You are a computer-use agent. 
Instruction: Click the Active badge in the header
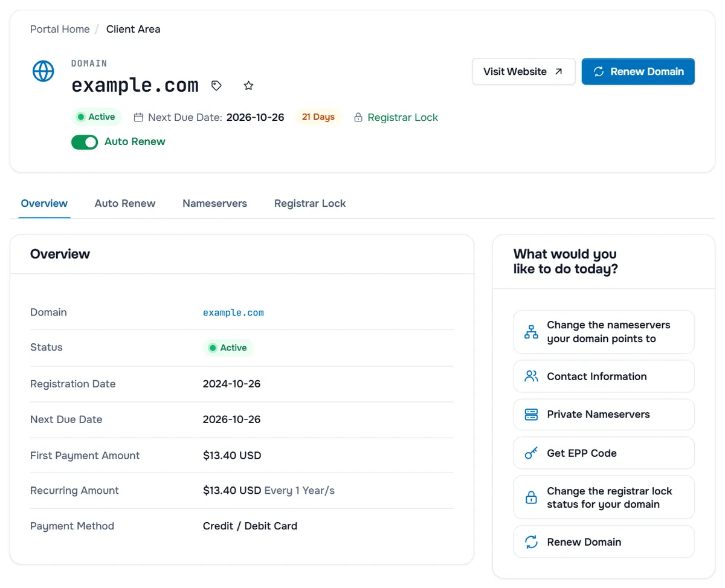pyautogui.click(x=97, y=117)
